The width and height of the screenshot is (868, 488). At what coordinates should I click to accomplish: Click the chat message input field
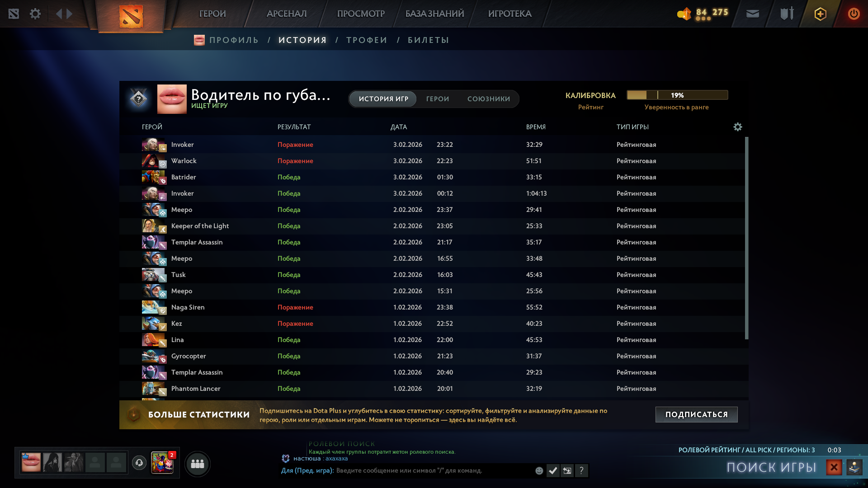pyautogui.click(x=429, y=471)
